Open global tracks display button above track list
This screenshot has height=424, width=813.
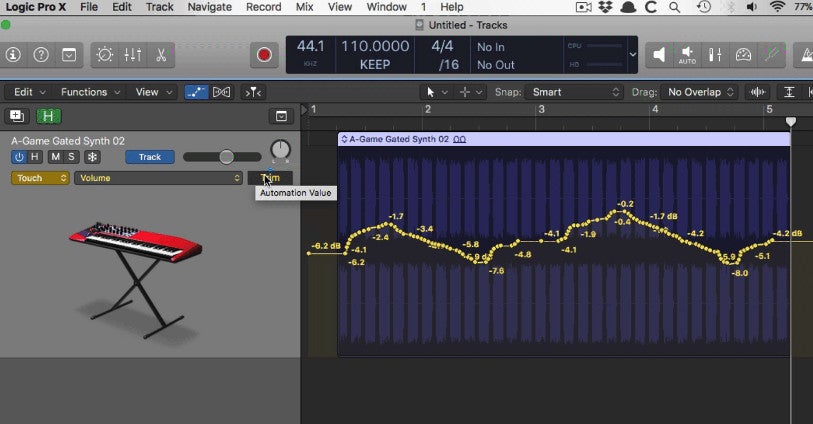(282, 116)
